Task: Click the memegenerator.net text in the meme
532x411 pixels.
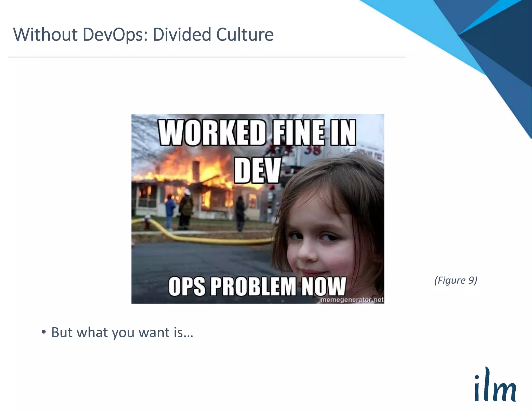Action: 352,300
